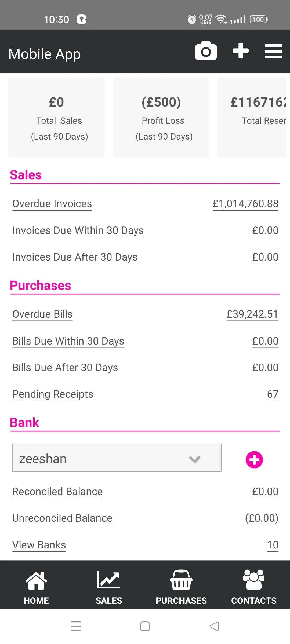Viewport: 290px width, 644px height.
Task: Open the Contacts tab
Action: [x=254, y=587]
